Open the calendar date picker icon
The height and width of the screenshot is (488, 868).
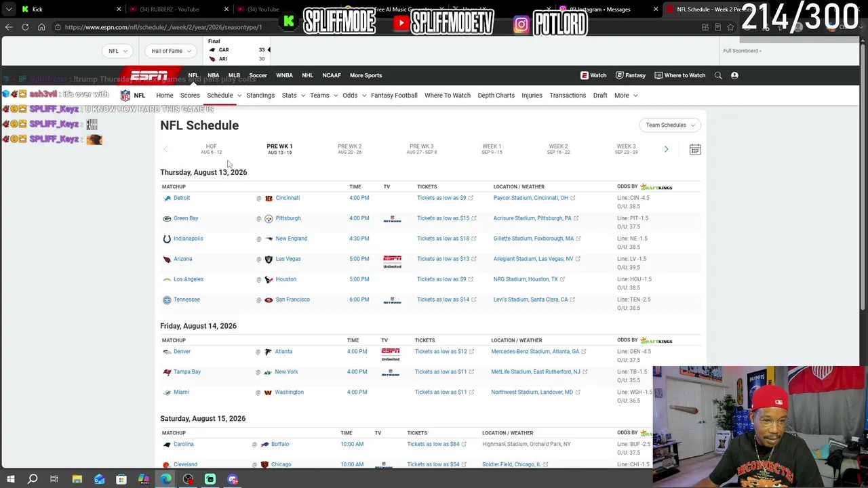695,149
